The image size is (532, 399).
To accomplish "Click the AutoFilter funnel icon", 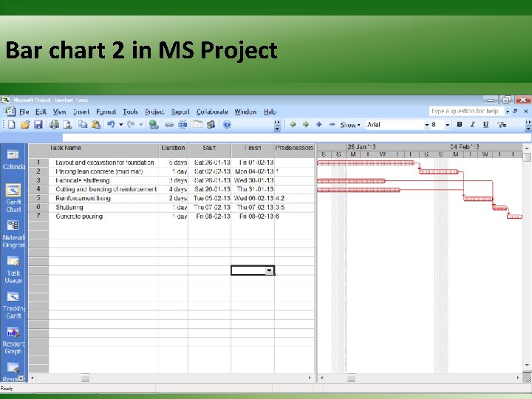I will coord(502,125).
